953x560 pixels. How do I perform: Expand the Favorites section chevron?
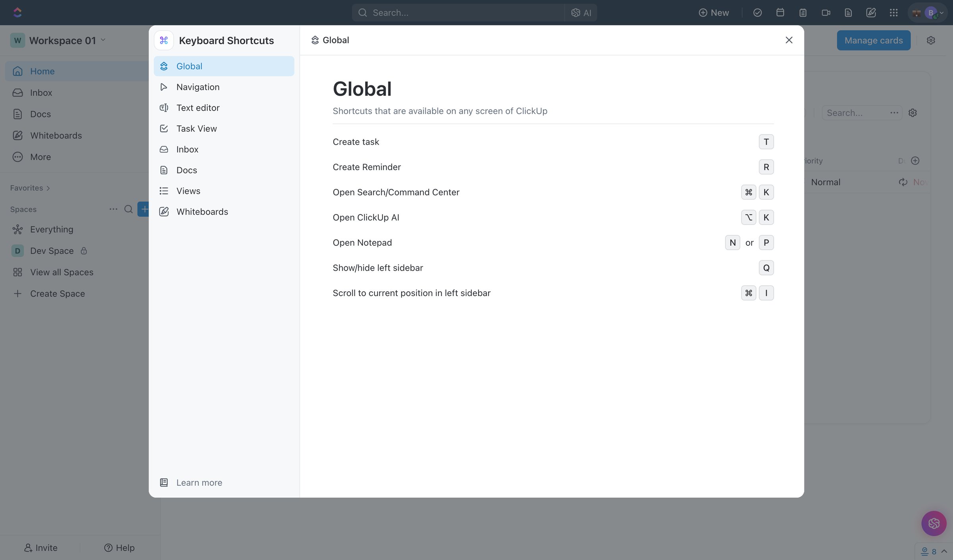(48, 188)
